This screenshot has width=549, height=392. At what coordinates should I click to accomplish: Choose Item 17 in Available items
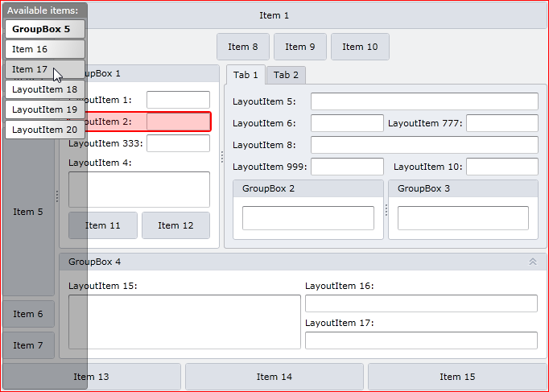pos(45,69)
